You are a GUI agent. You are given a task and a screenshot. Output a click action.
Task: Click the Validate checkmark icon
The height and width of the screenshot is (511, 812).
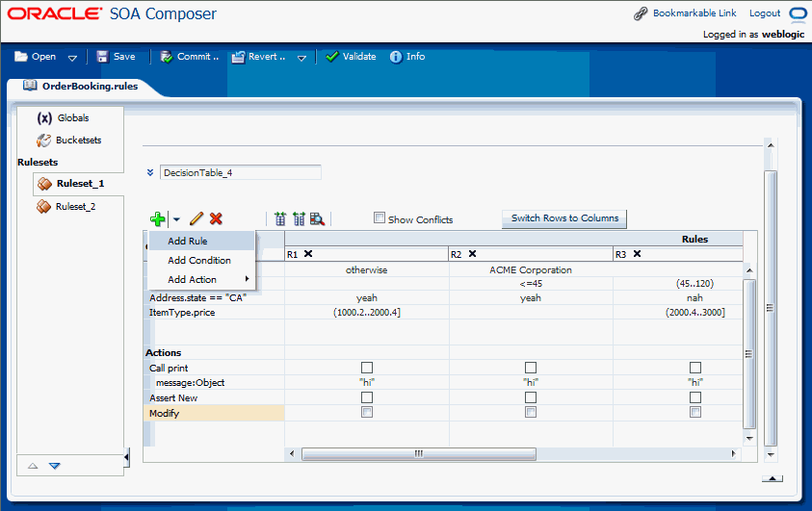pyautogui.click(x=332, y=57)
